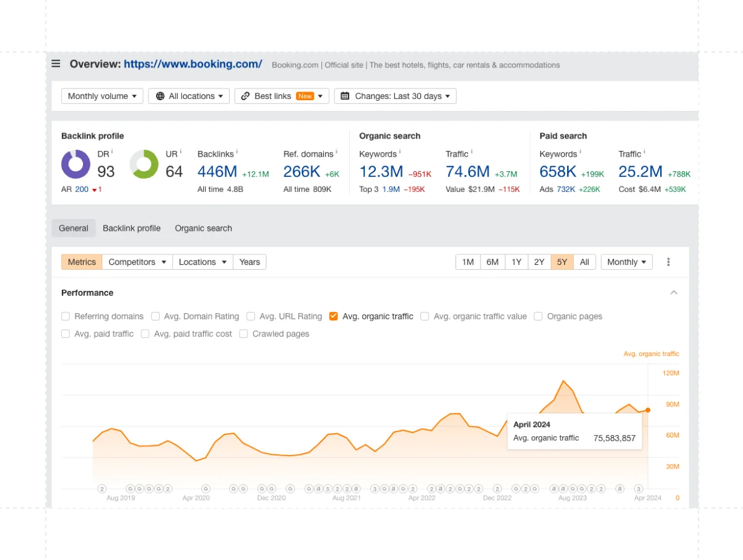Click the UR green donut chart
743x560 pixels.
click(144, 164)
